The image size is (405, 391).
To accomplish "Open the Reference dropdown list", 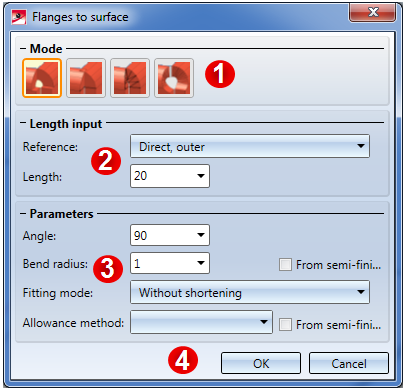I will pos(250,146).
